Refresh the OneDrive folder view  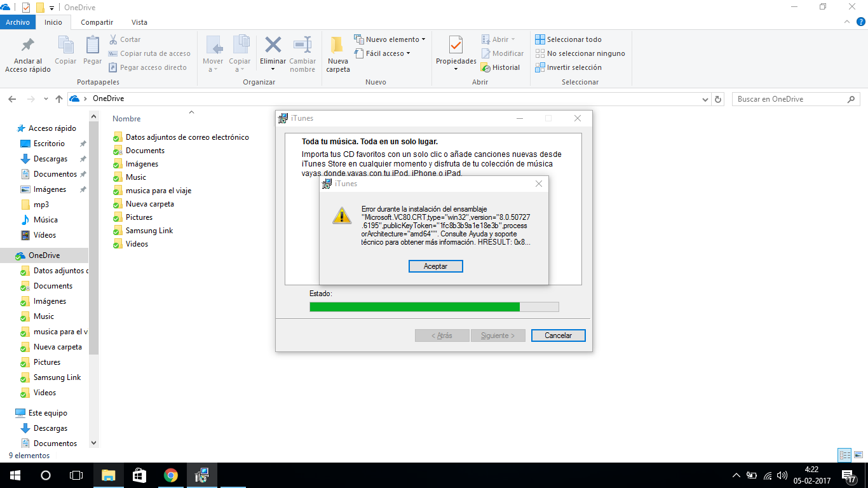click(x=718, y=99)
